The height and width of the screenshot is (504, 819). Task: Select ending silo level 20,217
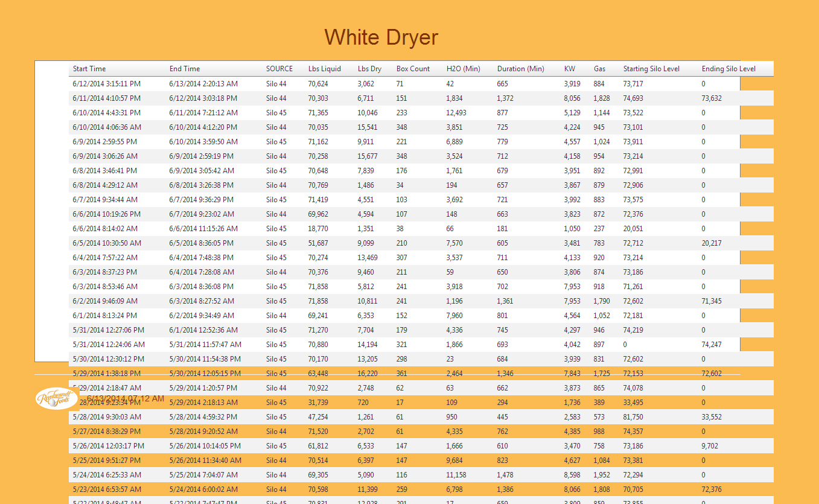coord(712,243)
